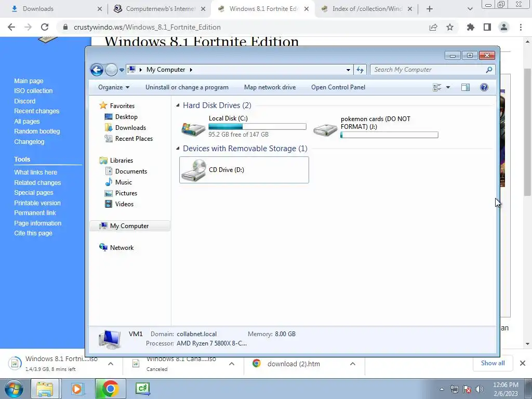
Task: Switch to Computernewb's Internet tab
Action: tap(159, 9)
